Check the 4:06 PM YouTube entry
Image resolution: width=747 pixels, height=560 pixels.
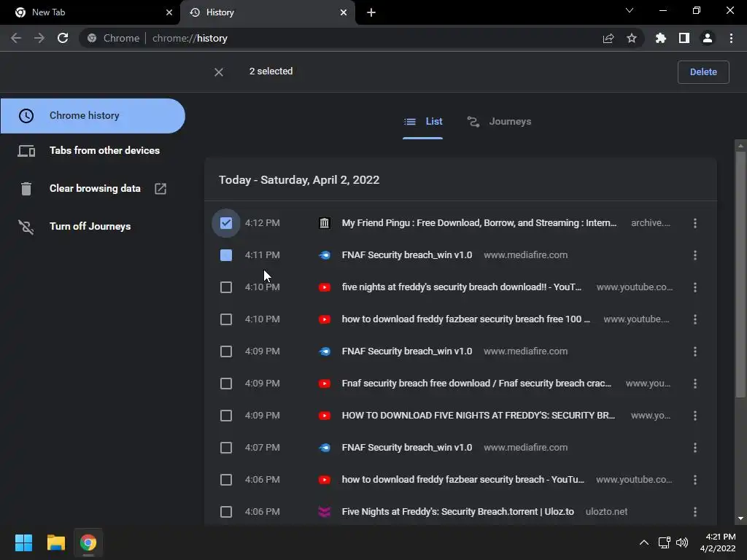(226, 480)
